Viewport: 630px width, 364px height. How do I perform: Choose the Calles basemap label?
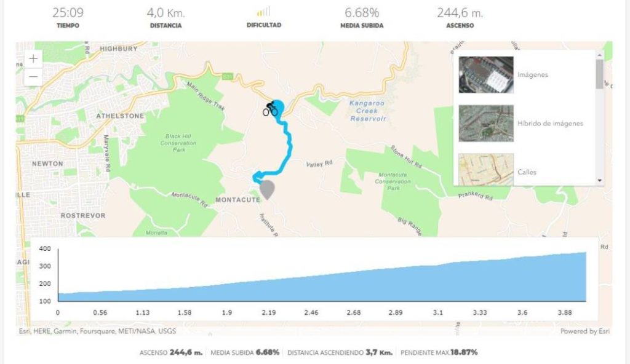pyautogui.click(x=527, y=172)
